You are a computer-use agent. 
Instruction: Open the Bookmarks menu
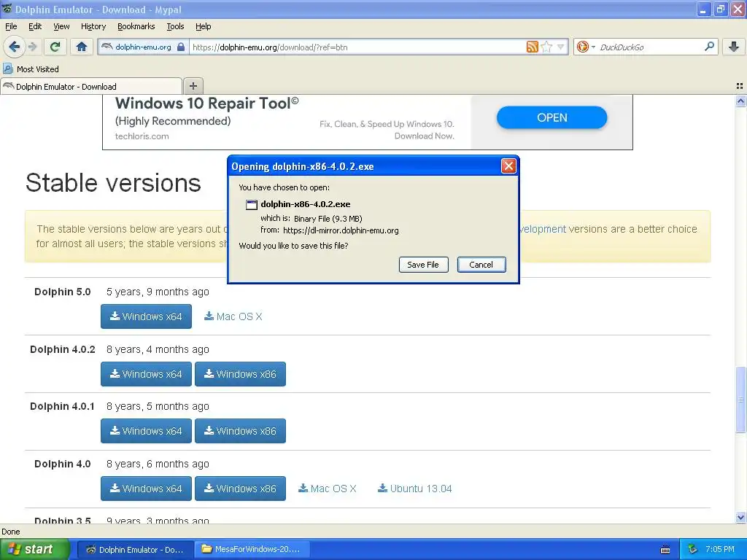tap(136, 26)
